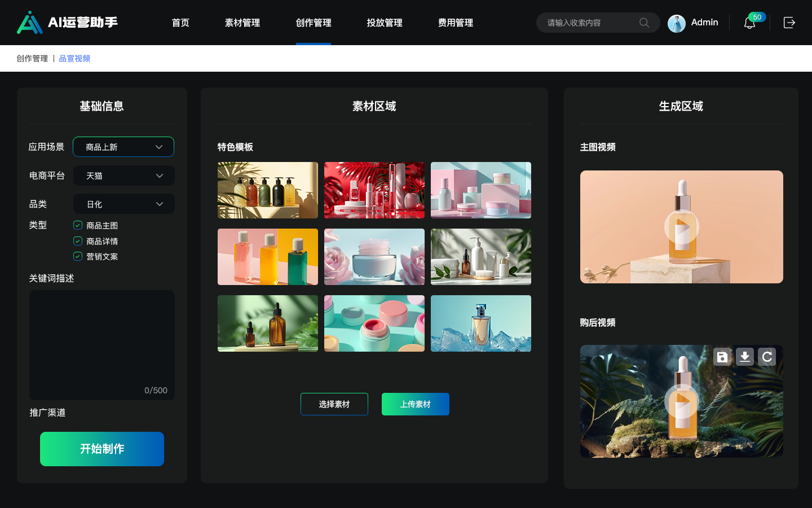Viewport: 812px width, 508px height.
Task: Click the Admin username
Action: click(705, 23)
